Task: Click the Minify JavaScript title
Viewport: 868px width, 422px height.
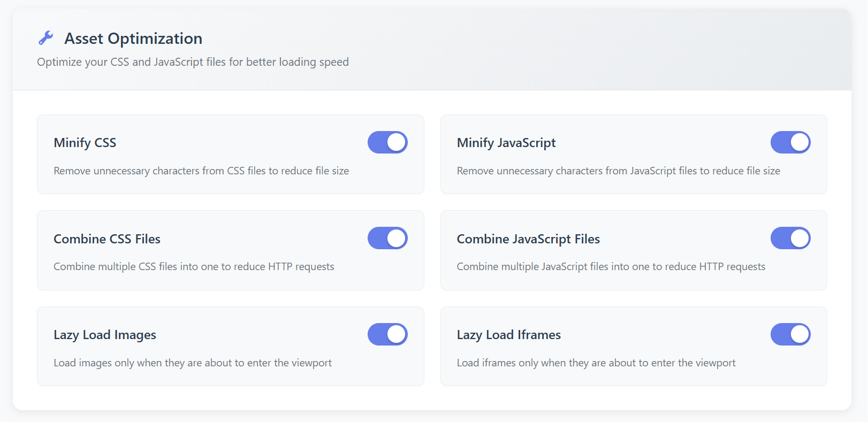Action: (x=506, y=143)
